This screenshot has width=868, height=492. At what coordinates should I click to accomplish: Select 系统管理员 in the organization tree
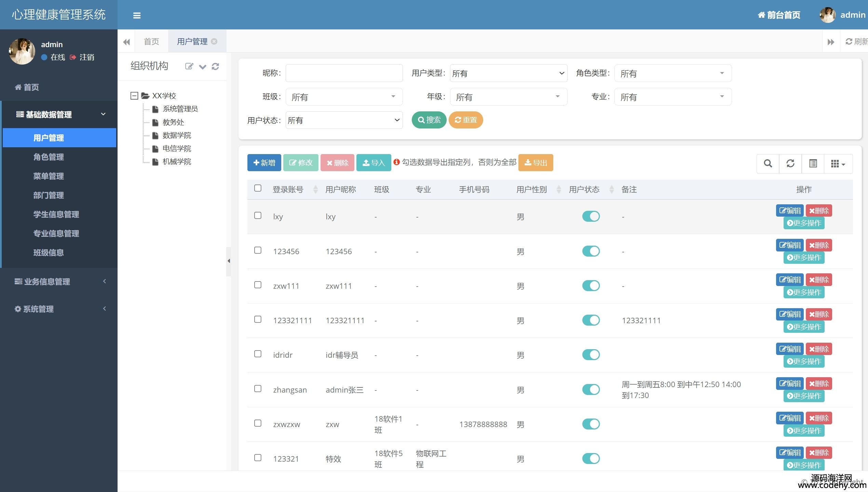point(180,109)
